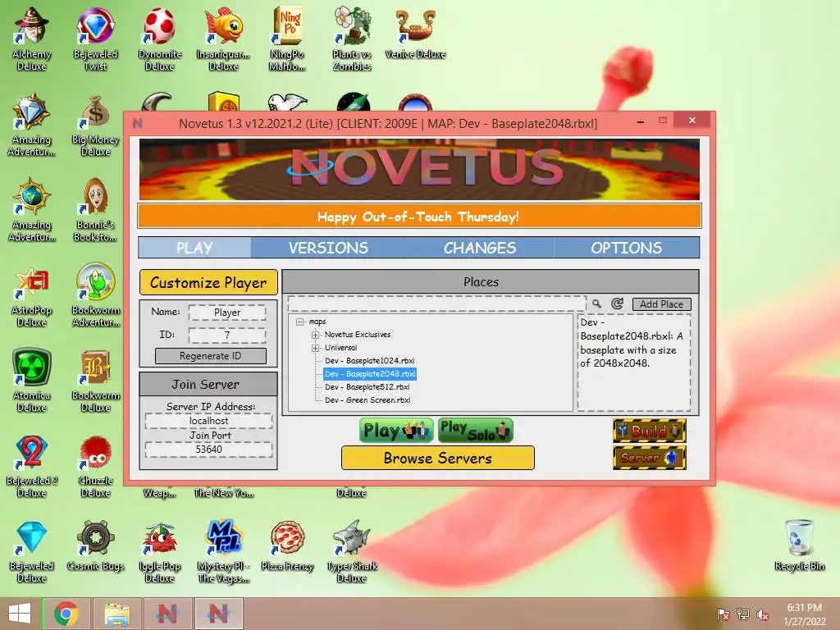Refresh the places list icon
The image size is (840, 630).
pos(617,304)
